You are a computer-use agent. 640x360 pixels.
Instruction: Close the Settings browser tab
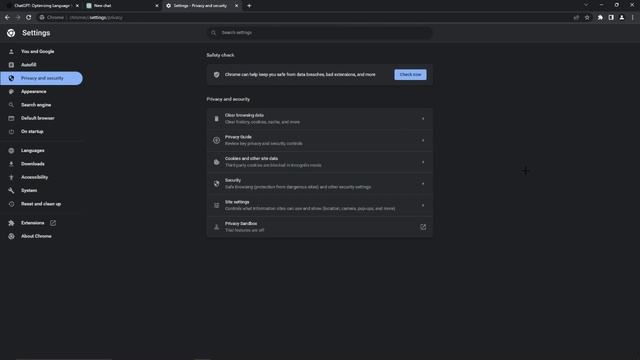coord(236,6)
